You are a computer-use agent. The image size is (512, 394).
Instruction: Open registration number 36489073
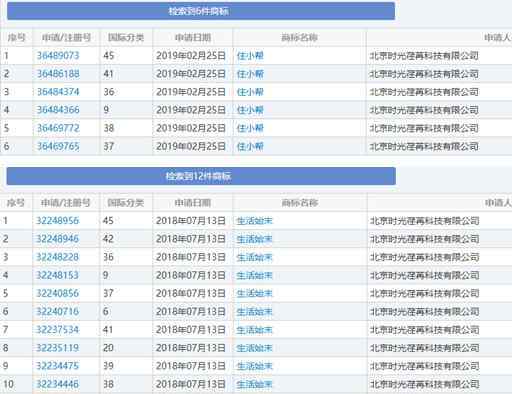[58, 55]
